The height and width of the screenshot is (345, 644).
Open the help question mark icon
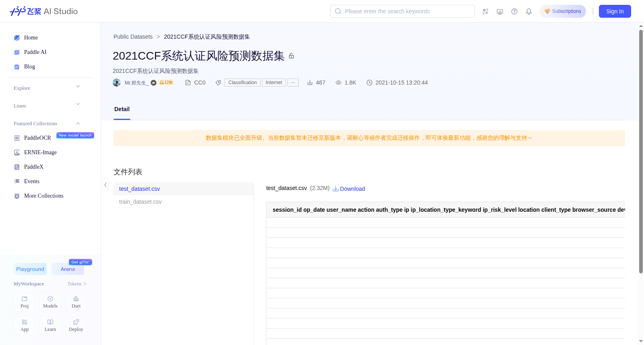point(514,11)
